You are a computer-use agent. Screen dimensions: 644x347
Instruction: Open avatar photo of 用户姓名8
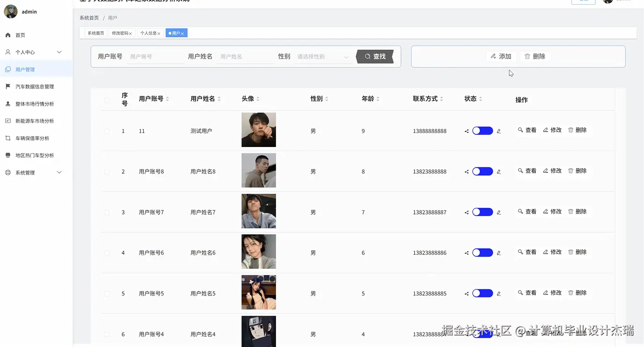tap(259, 170)
